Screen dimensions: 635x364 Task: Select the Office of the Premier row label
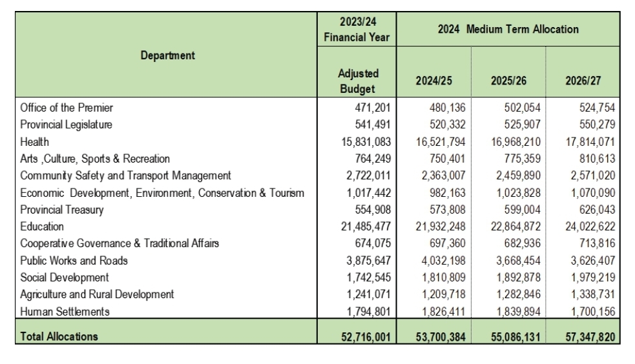point(67,108)
